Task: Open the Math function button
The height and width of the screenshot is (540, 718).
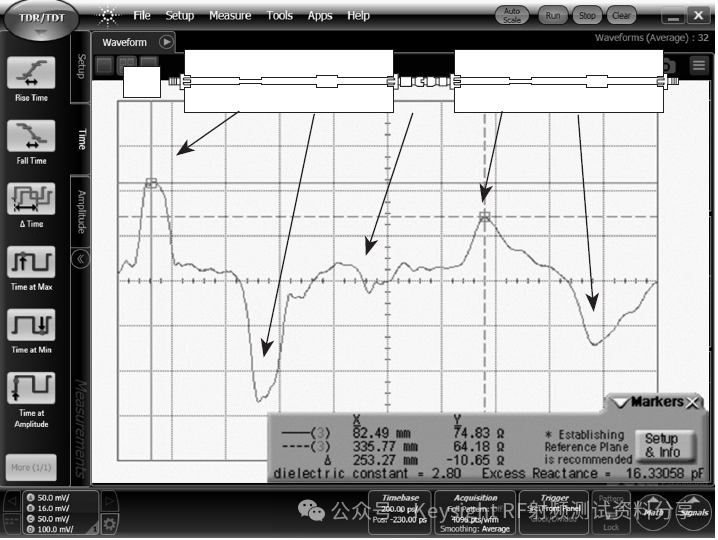Action: point(653,512)
